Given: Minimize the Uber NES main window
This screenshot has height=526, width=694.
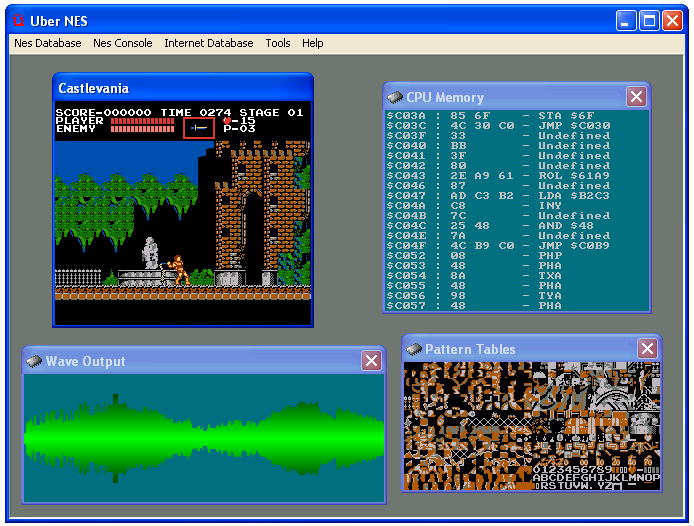Looking at the screenshot, I should [626, 20].
